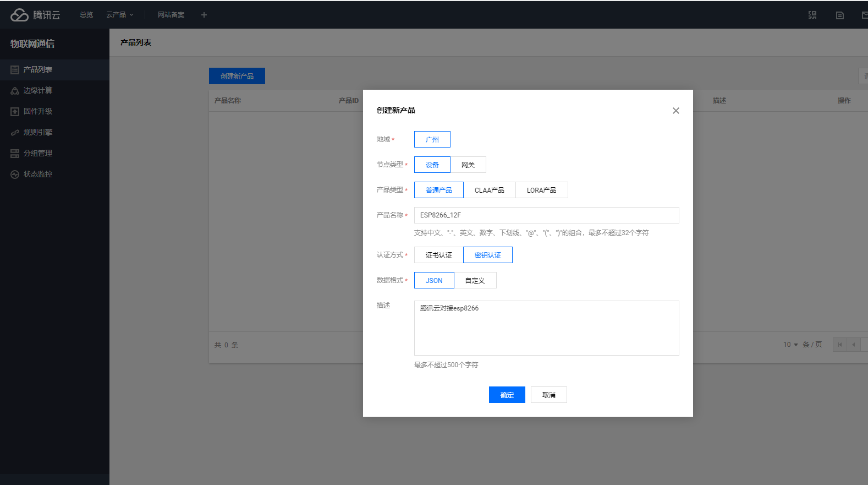868x485 pixels.
Task: Choose 普通产品 product type
Action: coord(439,190)
